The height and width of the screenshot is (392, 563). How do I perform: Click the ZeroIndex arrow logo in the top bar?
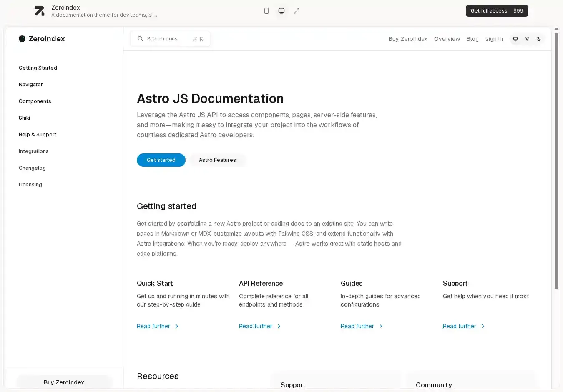40,11
